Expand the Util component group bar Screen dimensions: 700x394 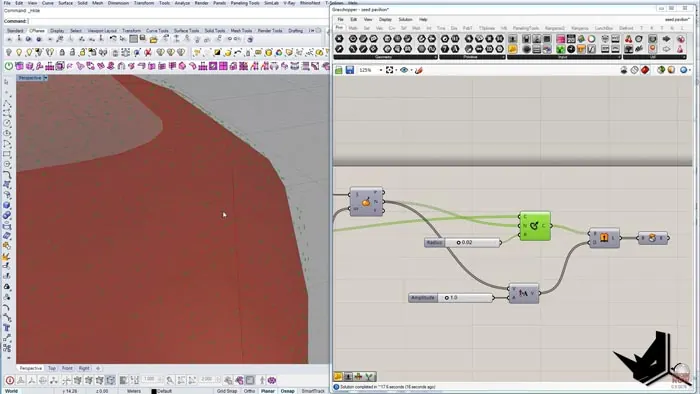655,57
